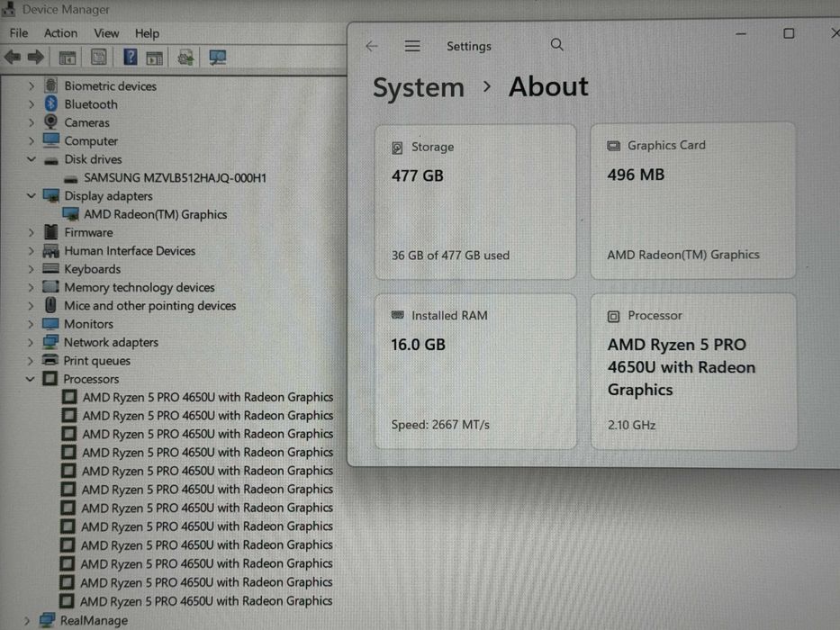Click the Settings back arrow
The image size is (840, 630).
372,46
